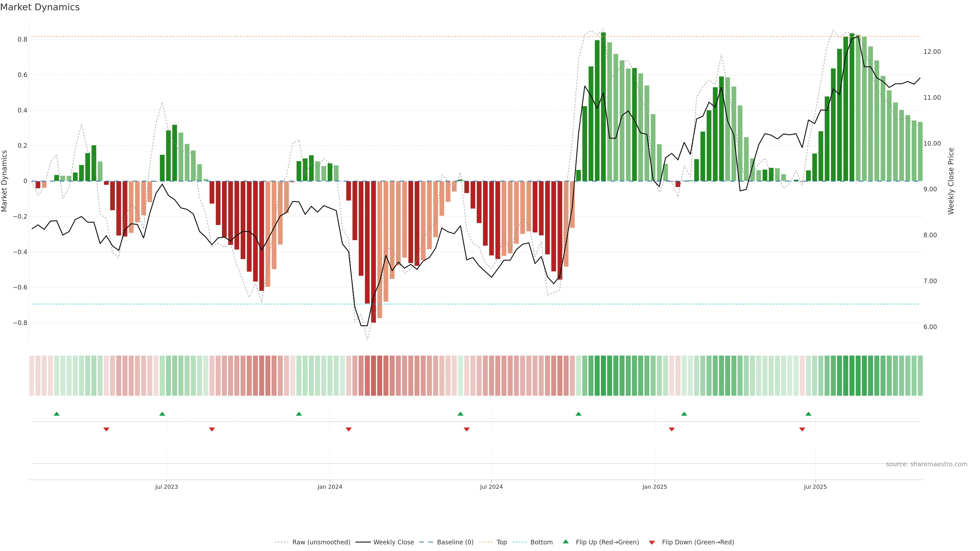Click the red flip-down marker after Jan 2025

pyautogui.click(x=672, y=429)
